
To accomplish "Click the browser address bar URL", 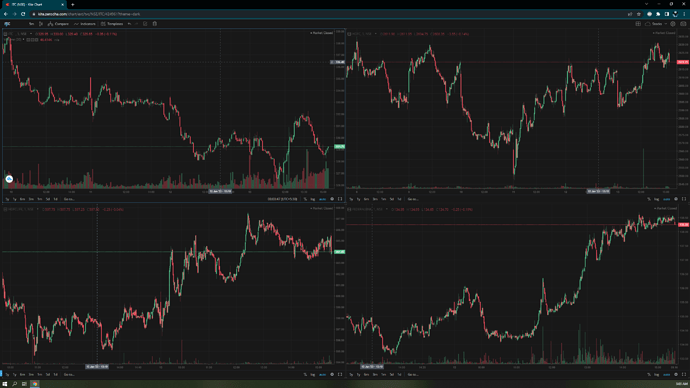I will [x=90, y=14].
